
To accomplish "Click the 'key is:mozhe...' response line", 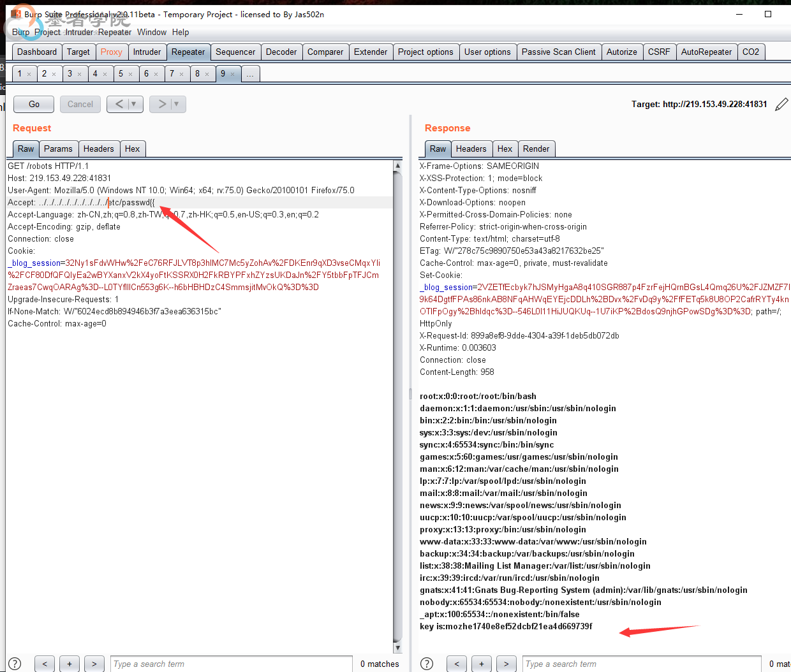I will pos(506,627).
